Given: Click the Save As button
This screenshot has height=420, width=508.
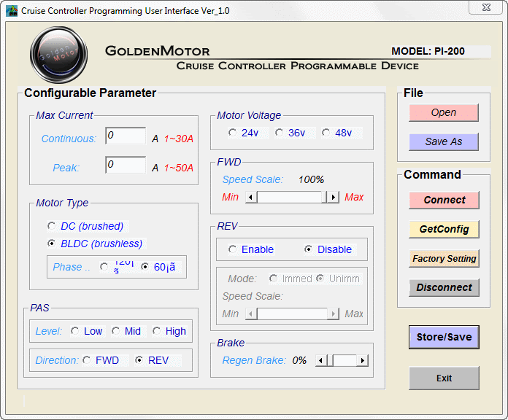Looking at the screenshot, I should [x=444, y=141].
